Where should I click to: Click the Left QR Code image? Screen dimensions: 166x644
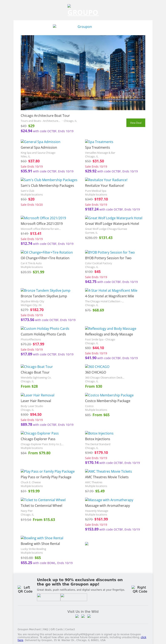coord(25,589)
